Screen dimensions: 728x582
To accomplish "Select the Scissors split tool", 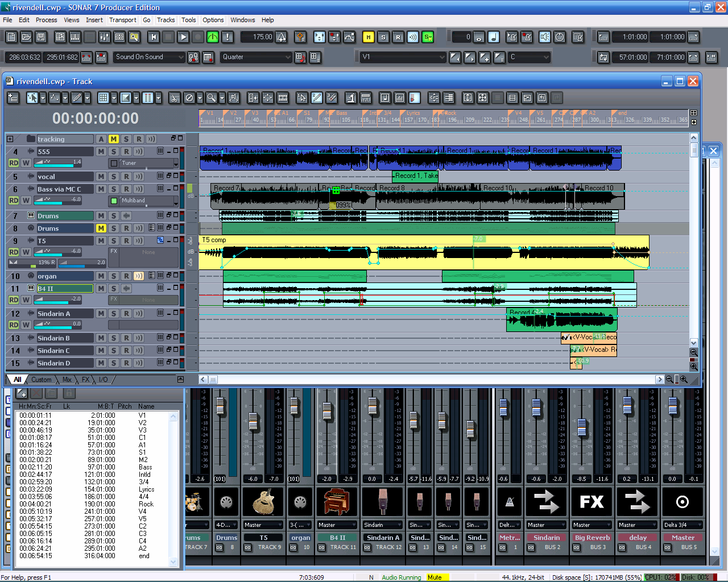I will 175,98.
